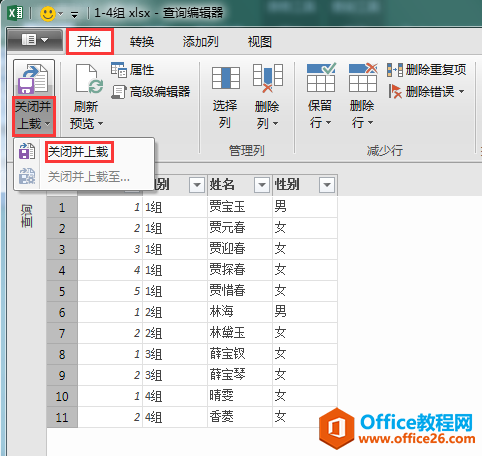Click the 保留行 icon
Screen dimensions: 482x456
pos(321,77)
